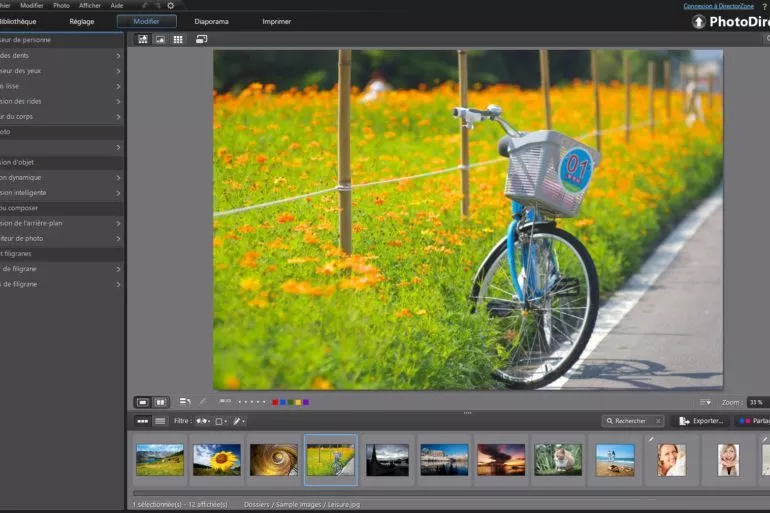Open the Connexion à DirectorZone link

point(718,6)
